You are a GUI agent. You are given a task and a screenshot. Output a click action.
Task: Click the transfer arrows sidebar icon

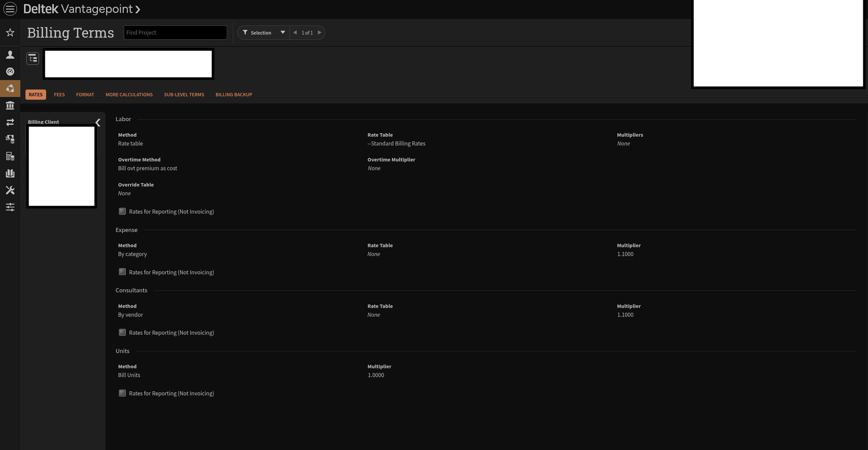[x=10, y=122]
